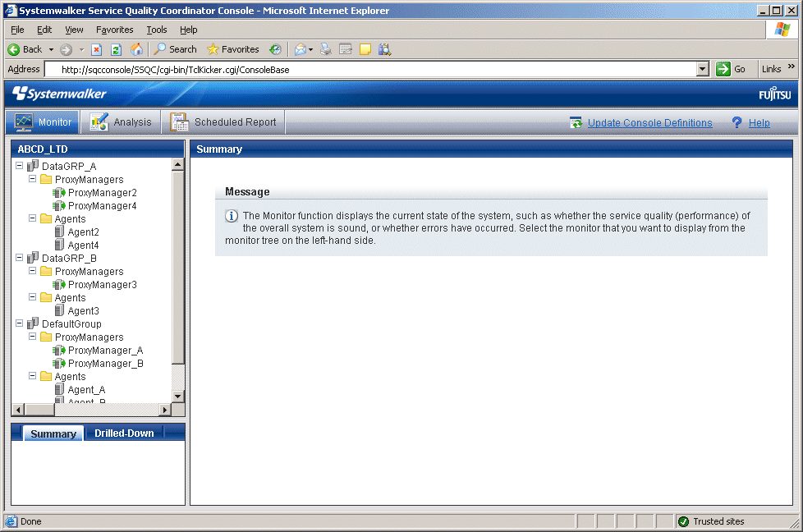803x532 pixels.
Task: Click the DataGRP_A group icon
Action: 33,166
